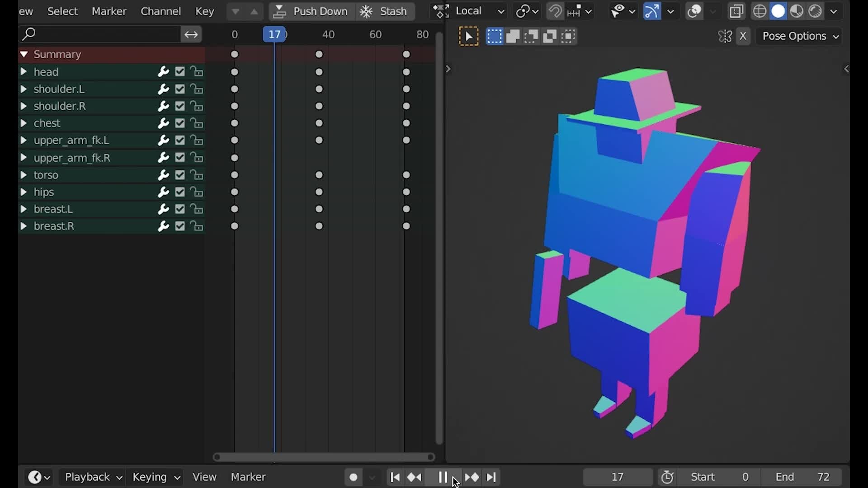Enable Wireframe viewport shading
The height and width of the screenshot is (488, 868).
tap(759, 11)
